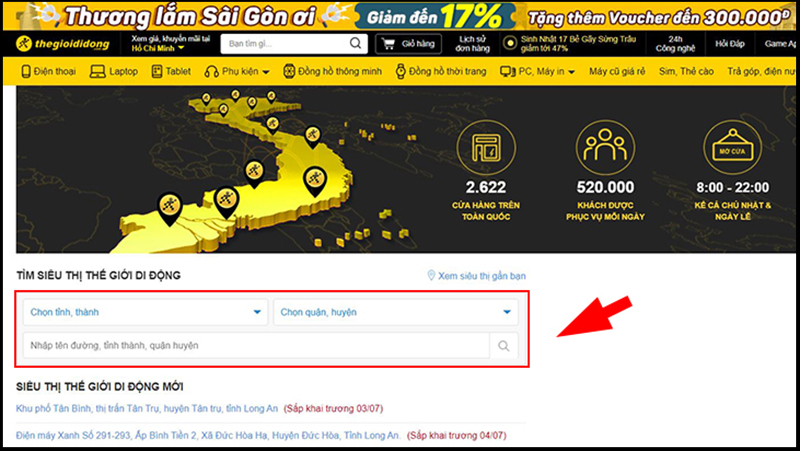Open Sim, Thẻ cào category
The width and height of the screenshot is (800, 451).
(686, 71)
